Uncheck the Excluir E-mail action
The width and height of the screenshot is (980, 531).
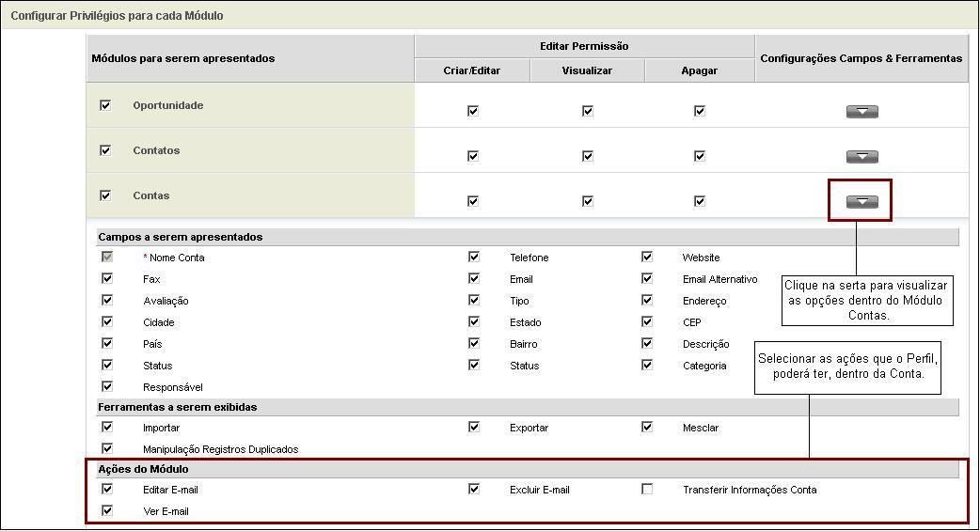tap(474, 489)
